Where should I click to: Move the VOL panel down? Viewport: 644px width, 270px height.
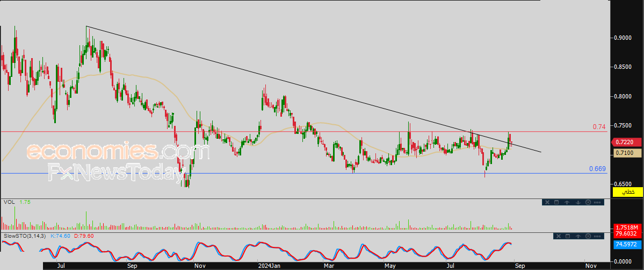pos(577,202)
